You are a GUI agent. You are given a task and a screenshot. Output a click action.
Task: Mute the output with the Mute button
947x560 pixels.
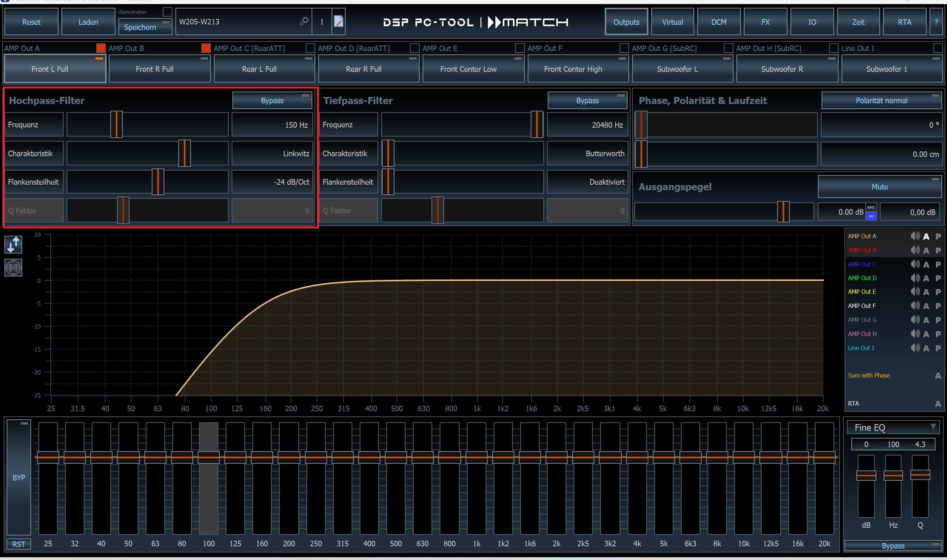[880, 187]
